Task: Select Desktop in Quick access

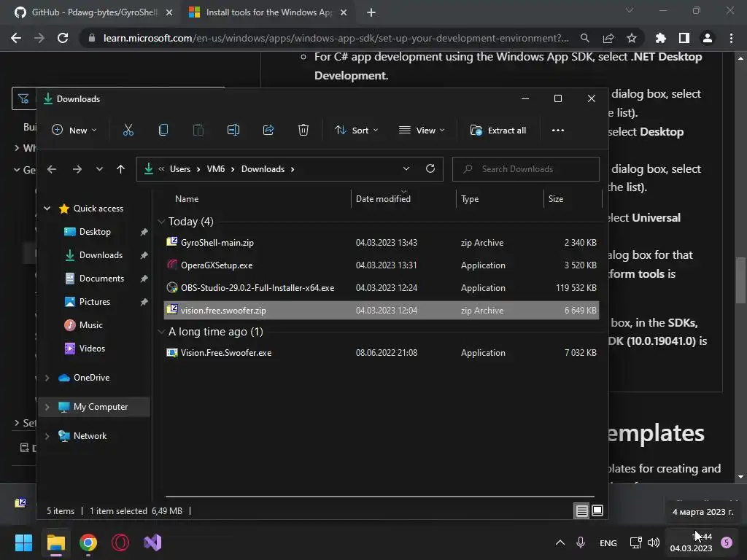Action: [95, 232]
